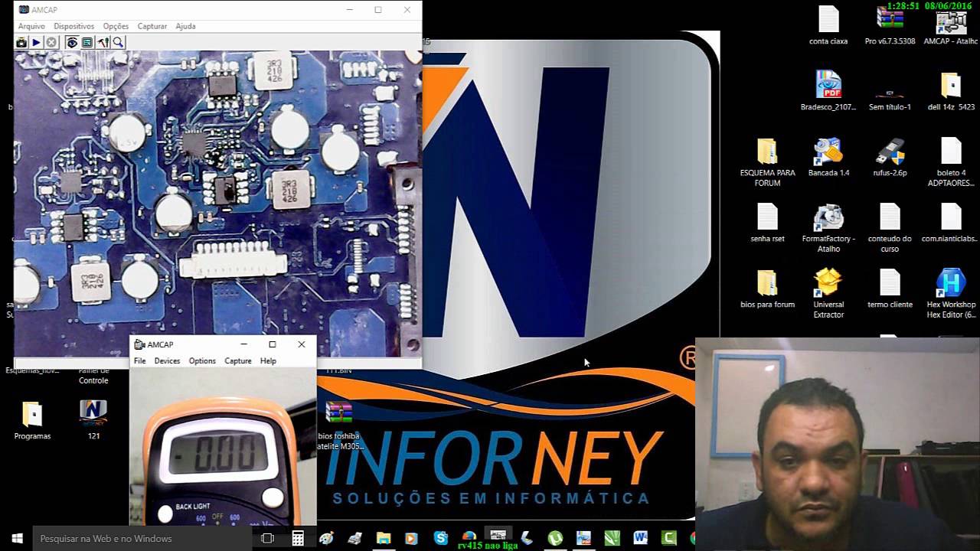980x551 pixels.
Task: Select the Programas desktop folder
Action: pos(32,420)
